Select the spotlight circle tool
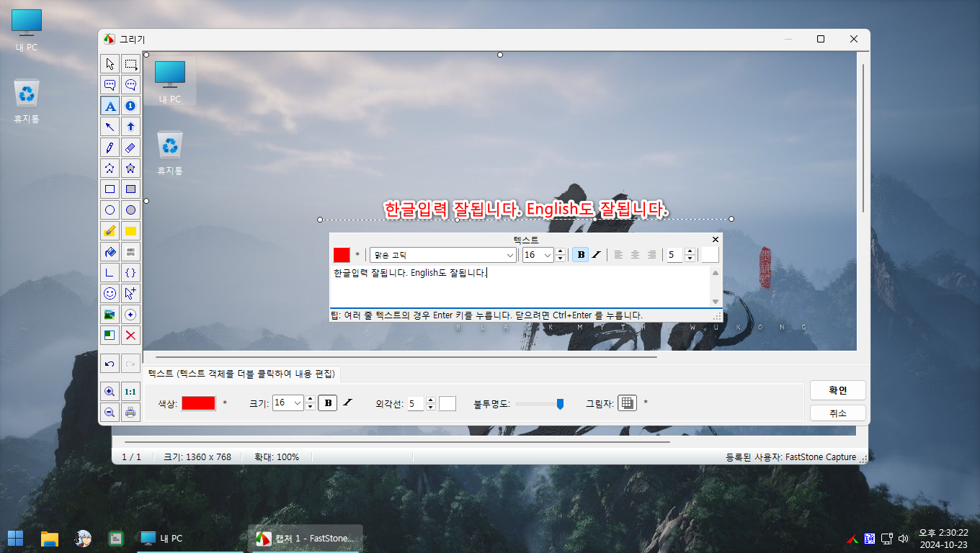The height and width of the screenshot is (553, 980). [x=130, y=315]
